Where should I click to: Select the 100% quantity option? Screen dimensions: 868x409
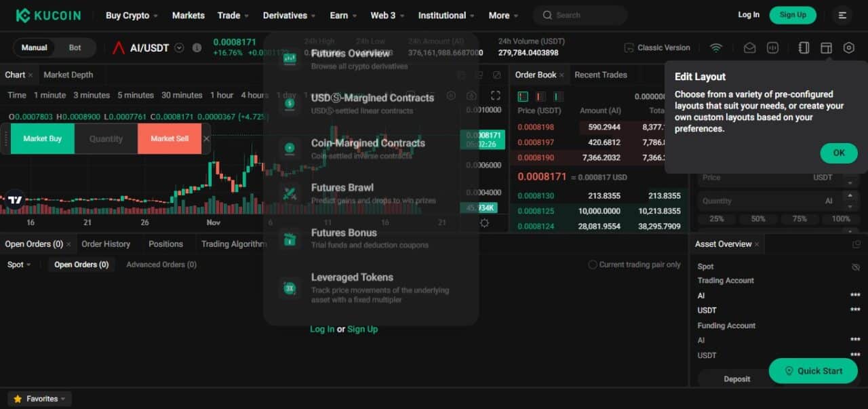click(841, 218)
